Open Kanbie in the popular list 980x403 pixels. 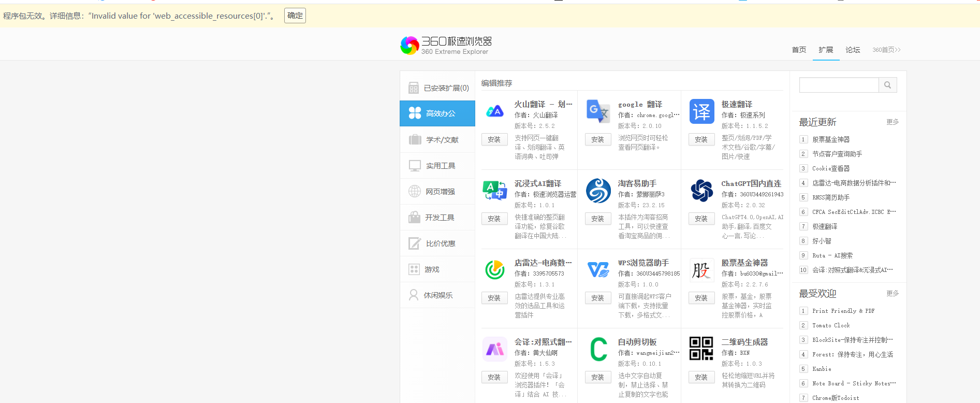[822, 369]
